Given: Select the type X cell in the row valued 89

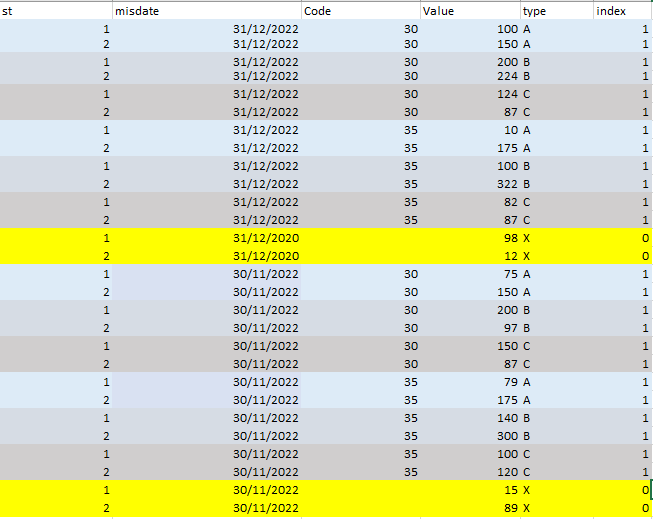Looking at the screenshot, I should pyautogui.click(x=557, y=508).
